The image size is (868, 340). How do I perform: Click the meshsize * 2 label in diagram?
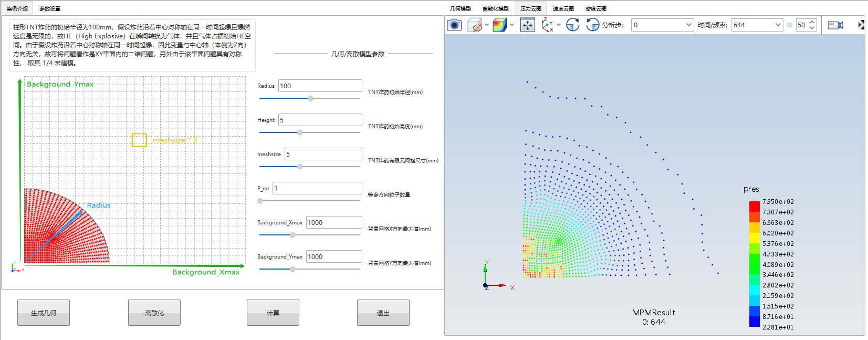[175, 140]
